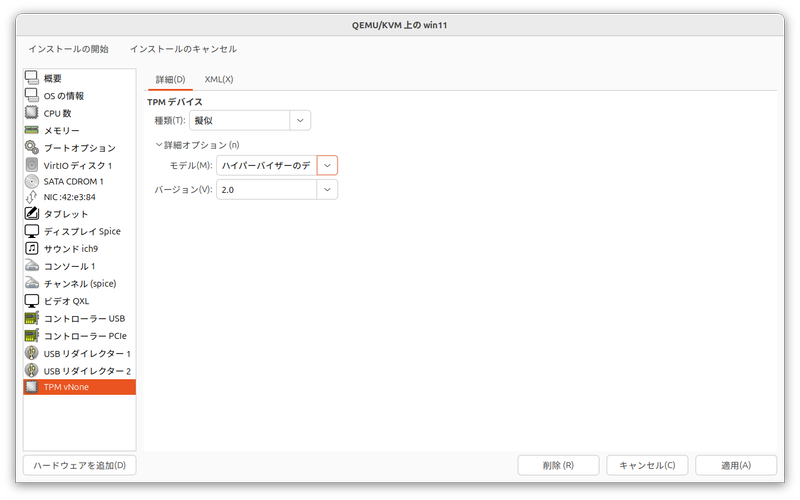The height and width of the screenshot is (500, 800).
Task: Select the タブレット text label
Action: (x=66, y=214)
